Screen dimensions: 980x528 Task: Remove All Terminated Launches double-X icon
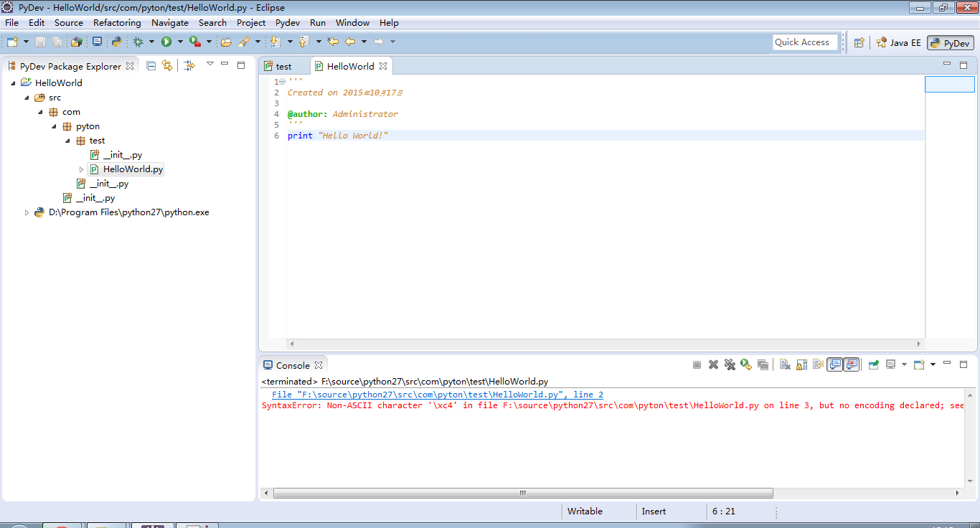[x=730, y=364]
